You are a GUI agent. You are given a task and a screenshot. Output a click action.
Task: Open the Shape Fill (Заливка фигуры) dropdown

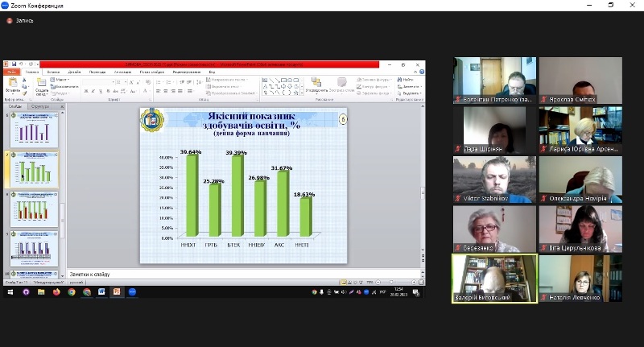374,80
